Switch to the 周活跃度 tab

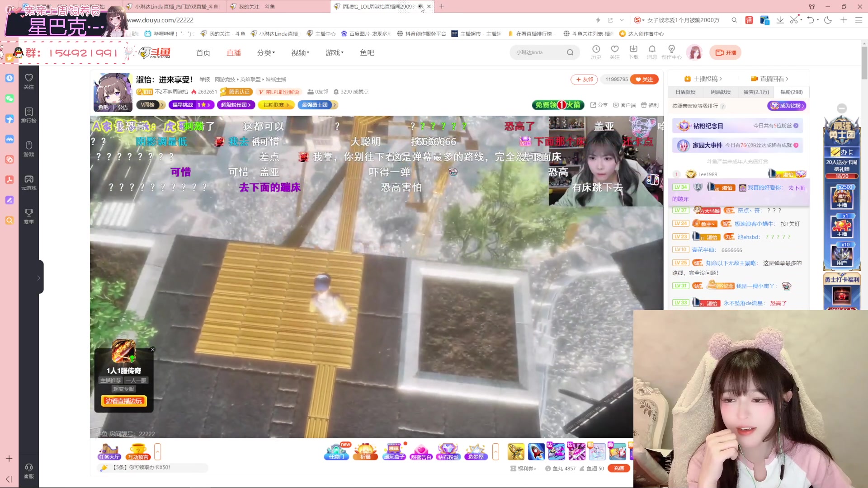click(721, 92)
